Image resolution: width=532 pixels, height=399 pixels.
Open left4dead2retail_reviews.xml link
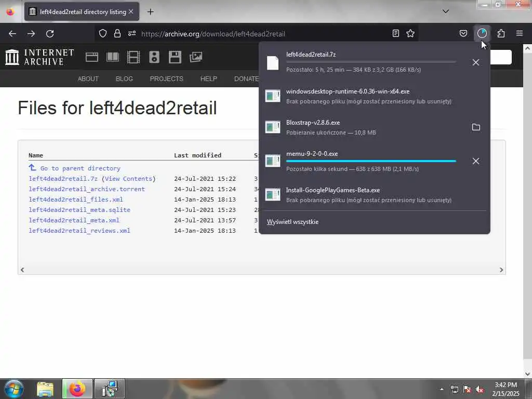click(x=79, y=230)
